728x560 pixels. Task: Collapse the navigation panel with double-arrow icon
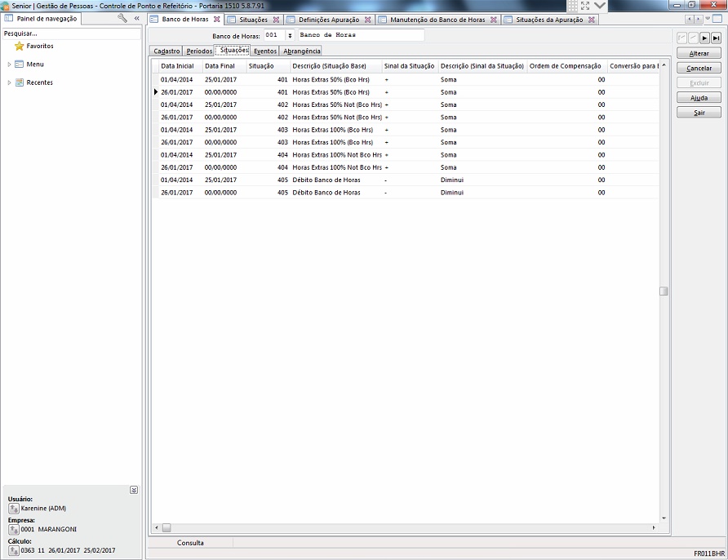pos(137,18)
